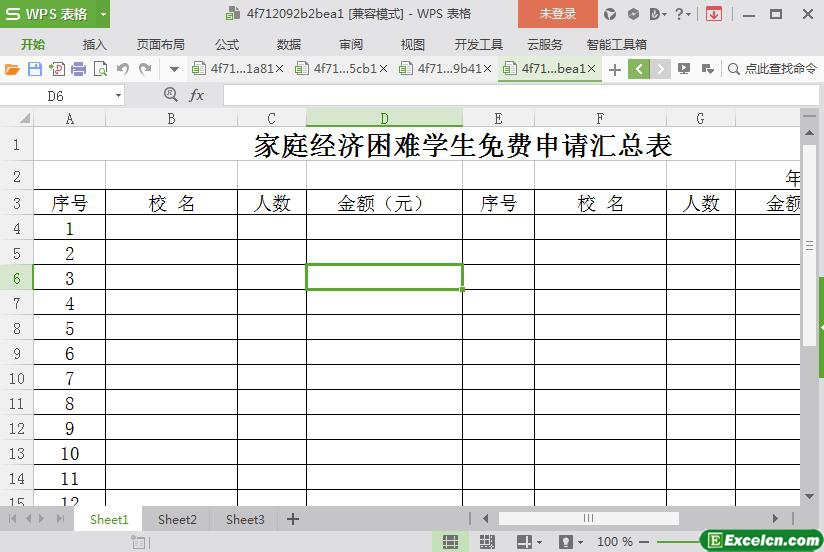This screenshot has width=824, height=552.
Task: Switch to normal view in status bar
Action: click(x=450, y=541)
